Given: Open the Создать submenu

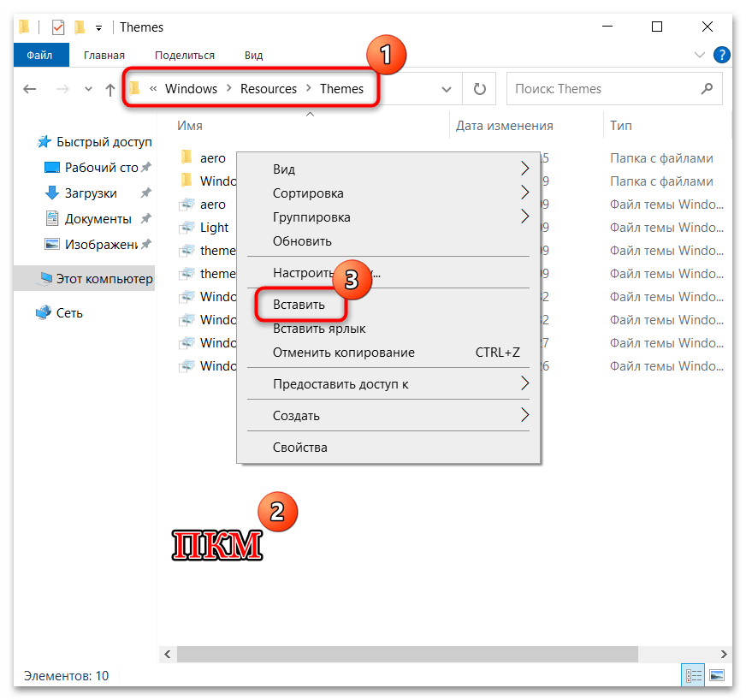Looking at the screenshot, I should (x=388, y=416).
